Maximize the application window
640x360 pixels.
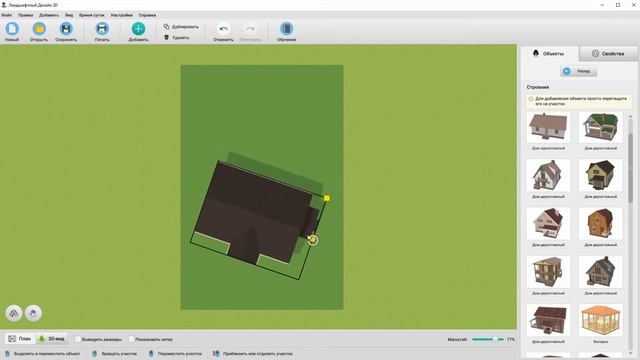(x=618, y=5)
